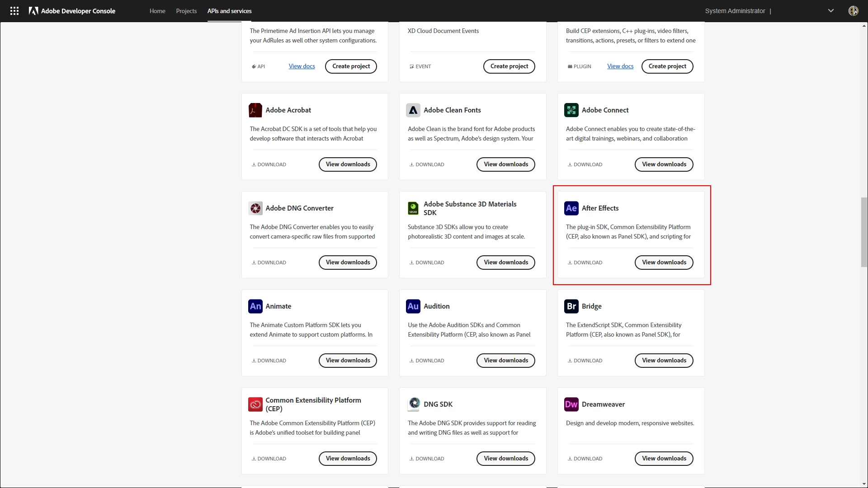View downloads for Dreamweaver
868x488 pixels.
coord(664,459)
